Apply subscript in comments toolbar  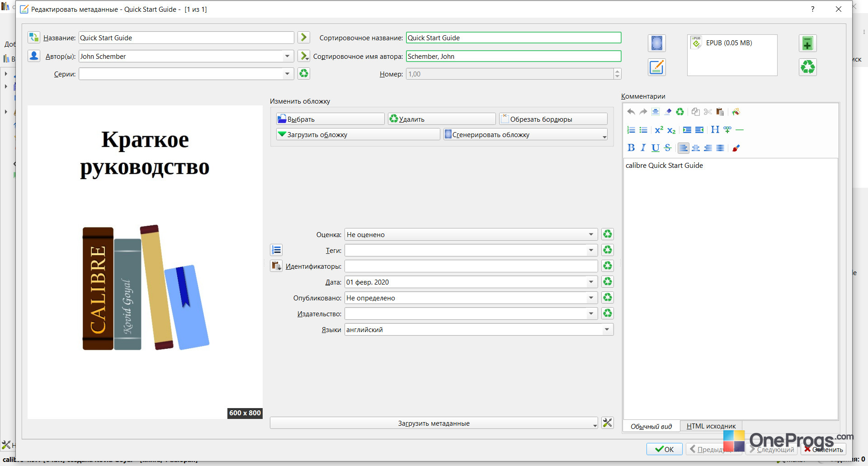coord(671,130)
